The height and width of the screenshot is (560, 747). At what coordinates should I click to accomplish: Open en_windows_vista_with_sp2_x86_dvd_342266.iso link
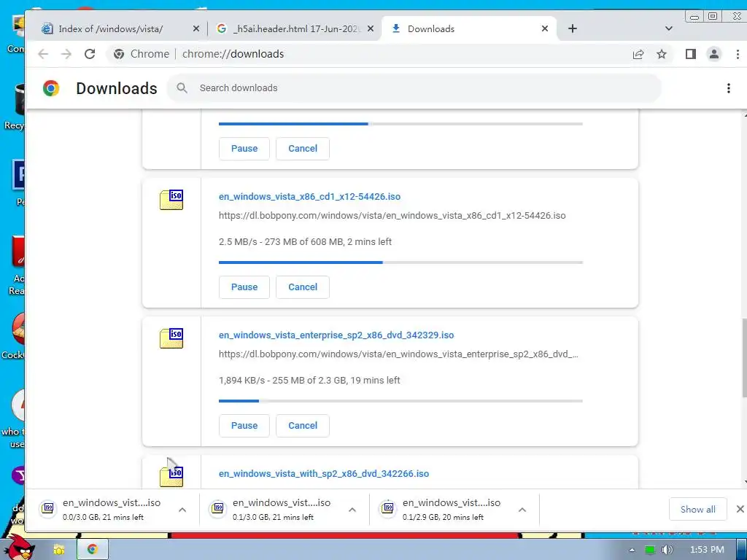pyautogui.click(x=324, y=474)
